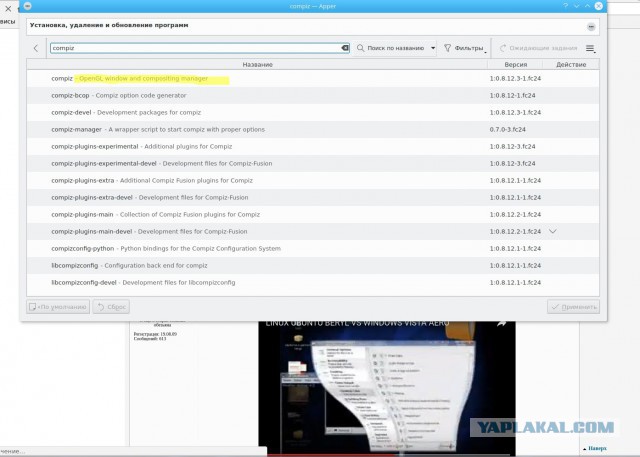Select compiz-plugins-main-devel package

tap(313, 231)
